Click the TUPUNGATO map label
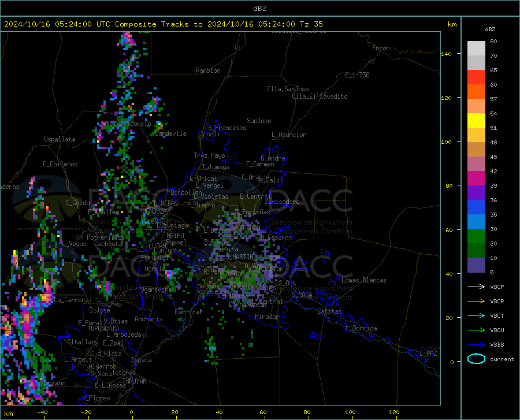 pos(103,329)
